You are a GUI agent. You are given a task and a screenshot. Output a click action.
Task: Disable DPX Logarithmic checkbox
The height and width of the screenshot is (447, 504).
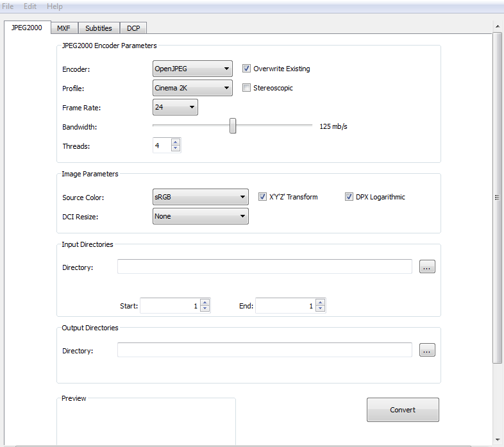349,197
